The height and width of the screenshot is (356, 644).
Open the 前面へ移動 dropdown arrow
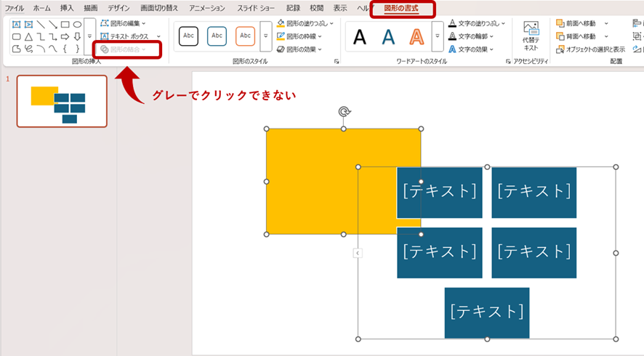pos(606,23)
